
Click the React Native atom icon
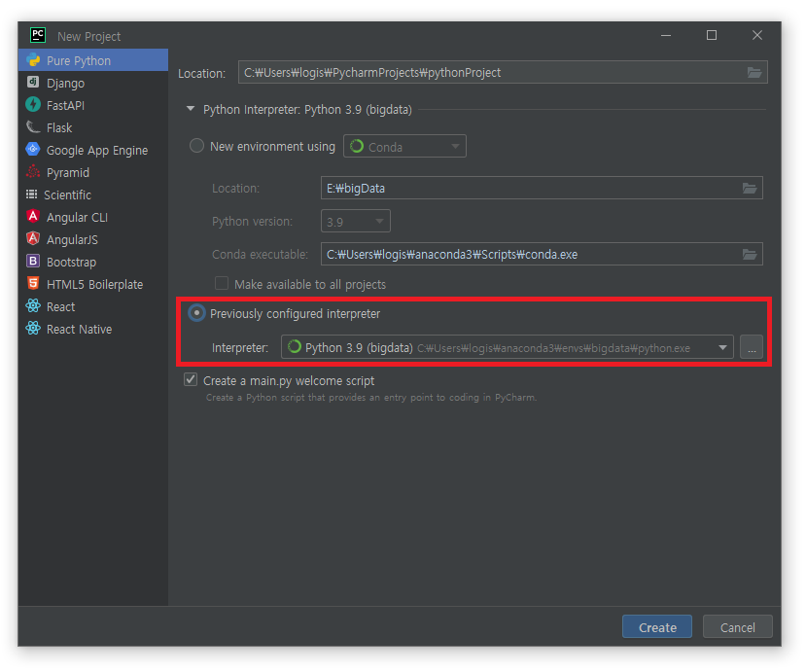[x=33, y=328]
